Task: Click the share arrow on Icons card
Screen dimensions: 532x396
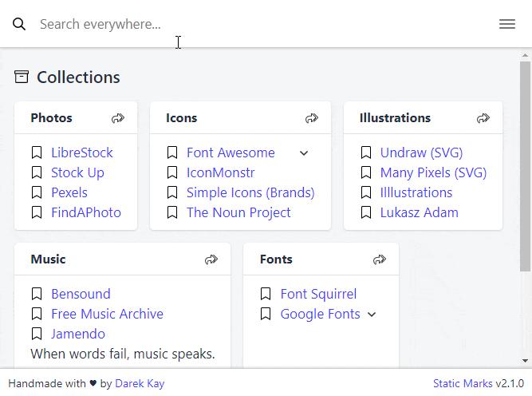Action: click(312, 118)
